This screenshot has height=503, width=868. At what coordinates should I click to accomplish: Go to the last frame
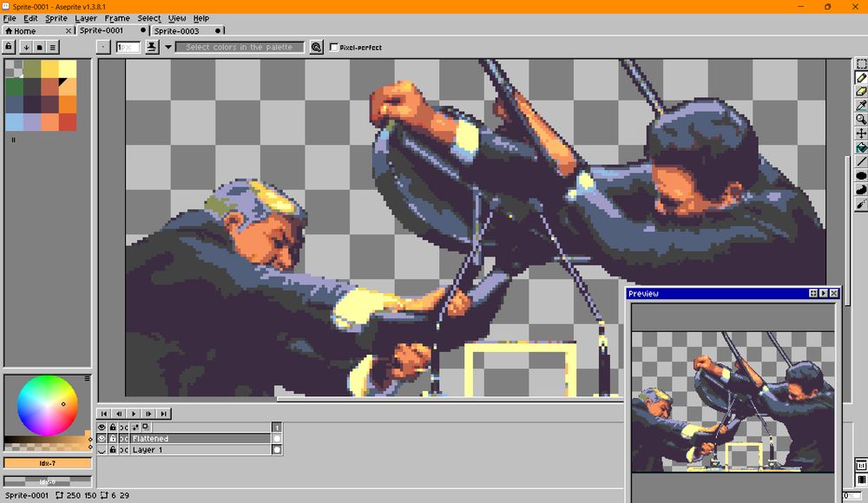tap(164, 414)
